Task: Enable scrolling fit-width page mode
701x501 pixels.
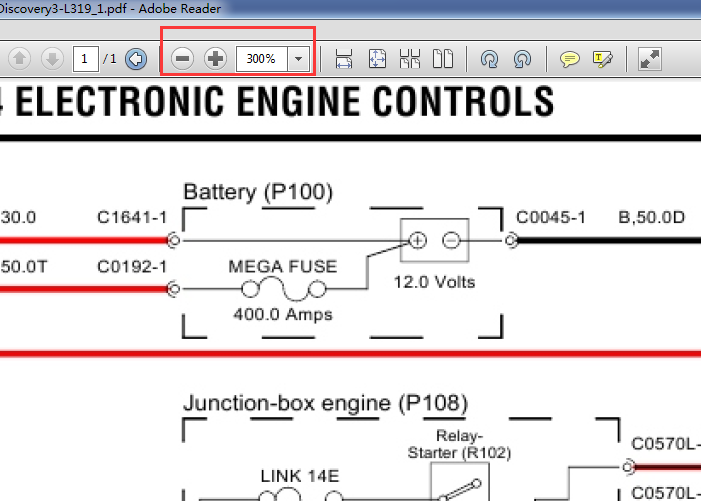Action: (344, 59)
